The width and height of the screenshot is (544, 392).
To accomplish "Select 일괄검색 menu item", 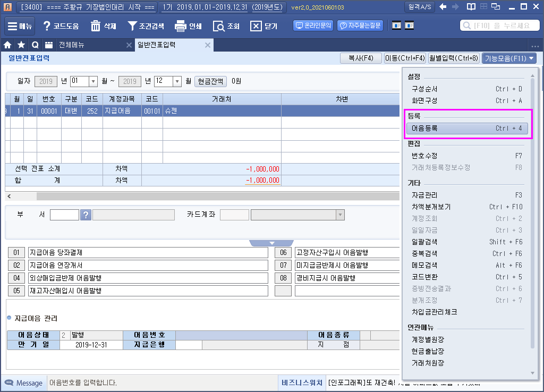I will [466, 242].
